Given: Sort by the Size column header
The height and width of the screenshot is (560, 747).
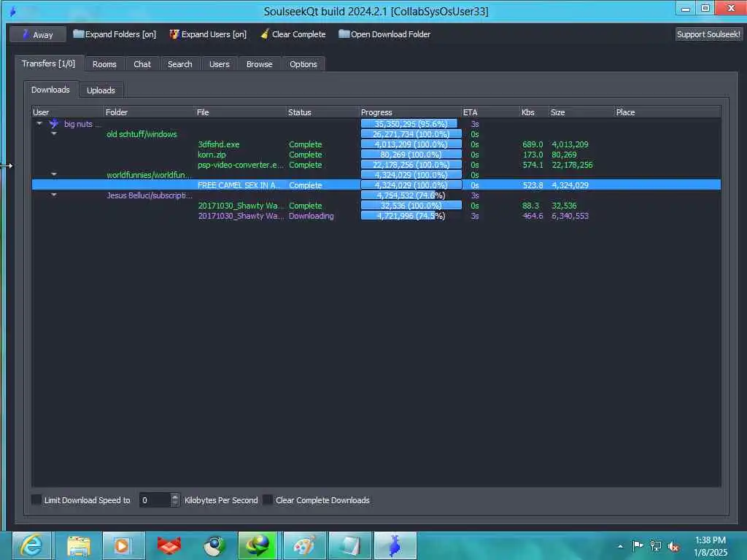Looking at the screenshot, I should [x=581, y=112].
